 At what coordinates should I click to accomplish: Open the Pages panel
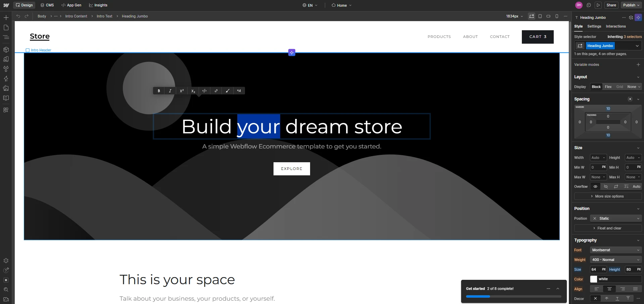point(6,28)
